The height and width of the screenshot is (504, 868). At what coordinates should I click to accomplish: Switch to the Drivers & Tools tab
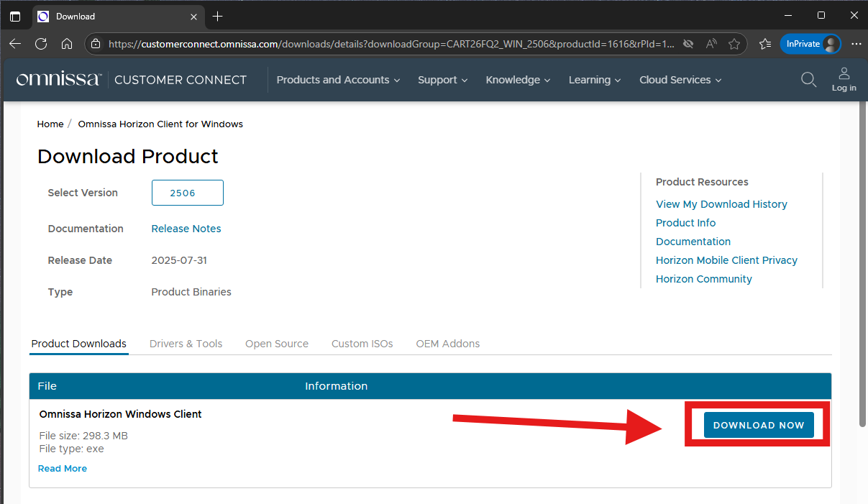click(186, 344)
